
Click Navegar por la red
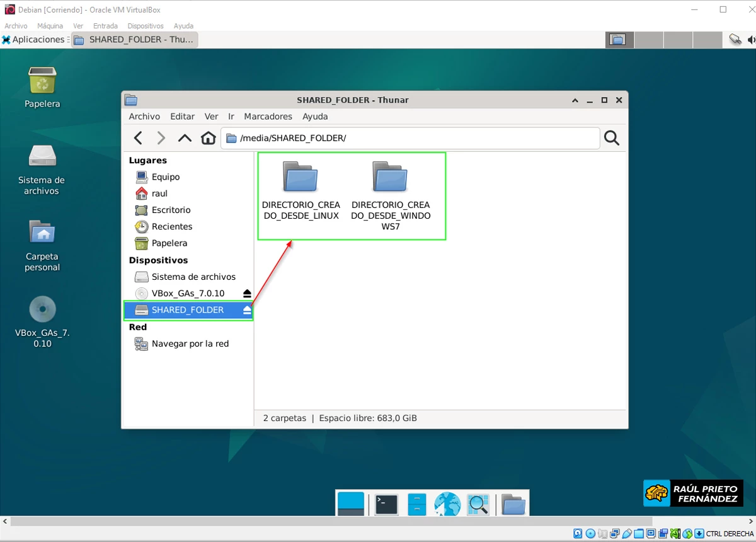click(x=190, y=343)
